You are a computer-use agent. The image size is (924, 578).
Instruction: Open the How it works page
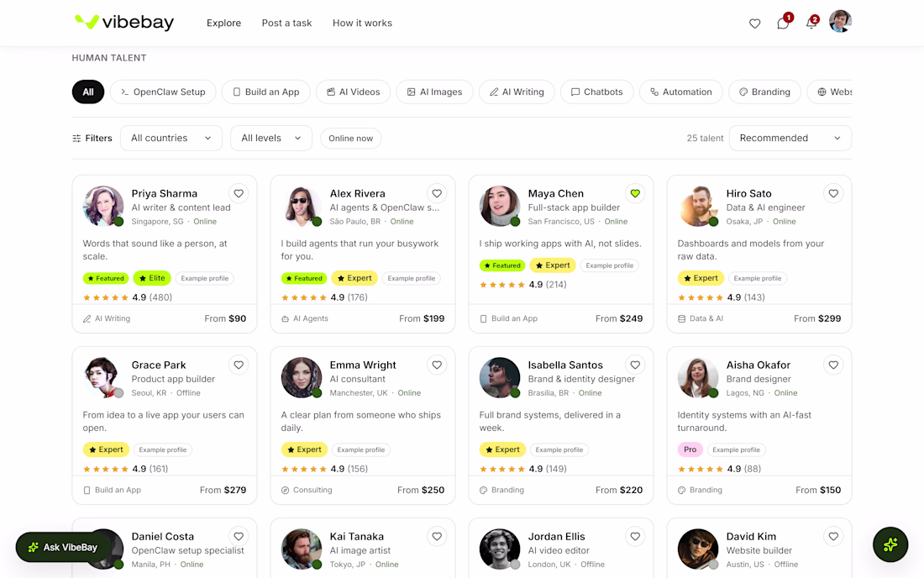362,23
